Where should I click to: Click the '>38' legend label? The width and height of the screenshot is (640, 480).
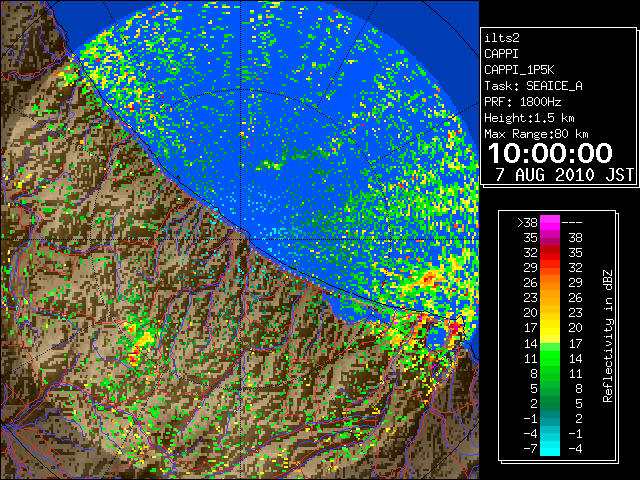click(527, 223)
